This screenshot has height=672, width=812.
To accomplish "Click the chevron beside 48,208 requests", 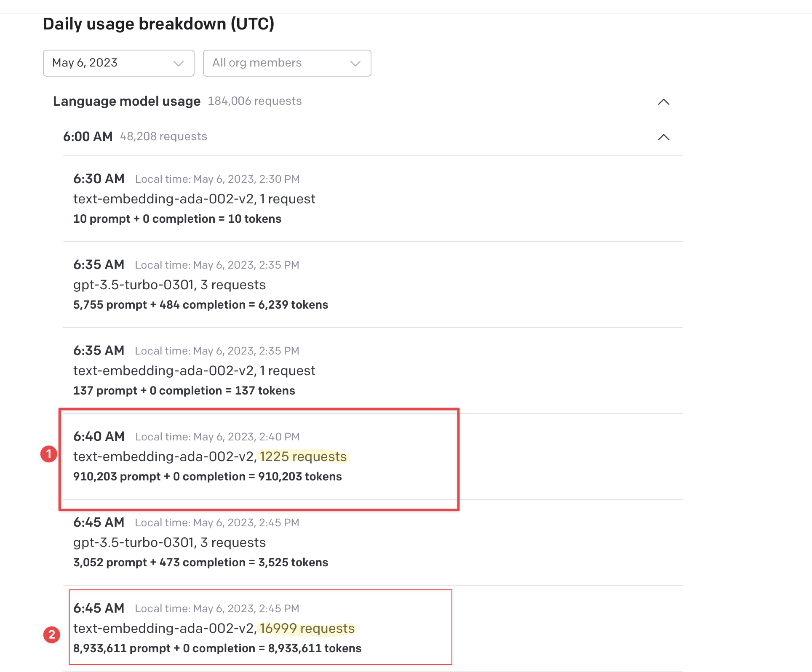I will pos(663,137).
